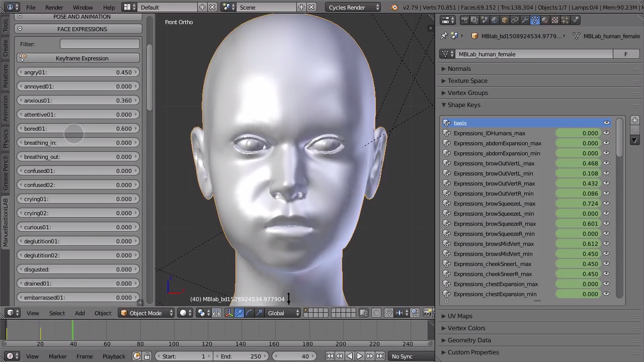
Task: Enable the 3D manipulator widget
Action: 229,313
